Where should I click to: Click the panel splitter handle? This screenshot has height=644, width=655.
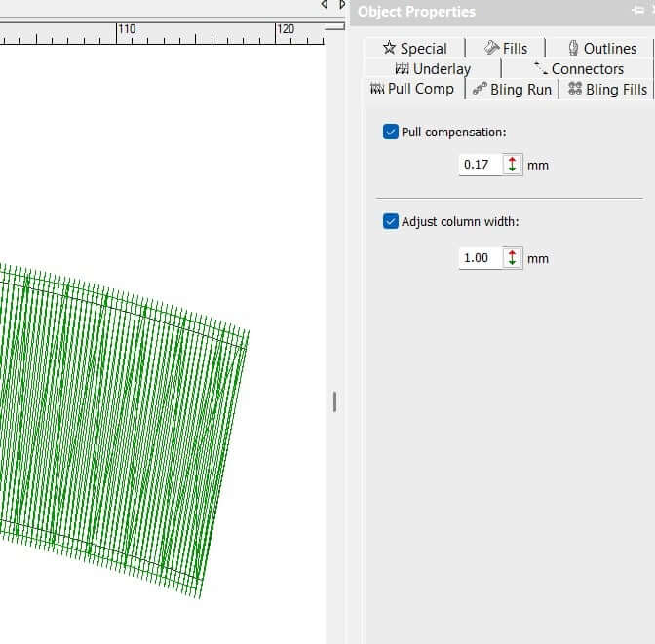(x=334, y=401)
